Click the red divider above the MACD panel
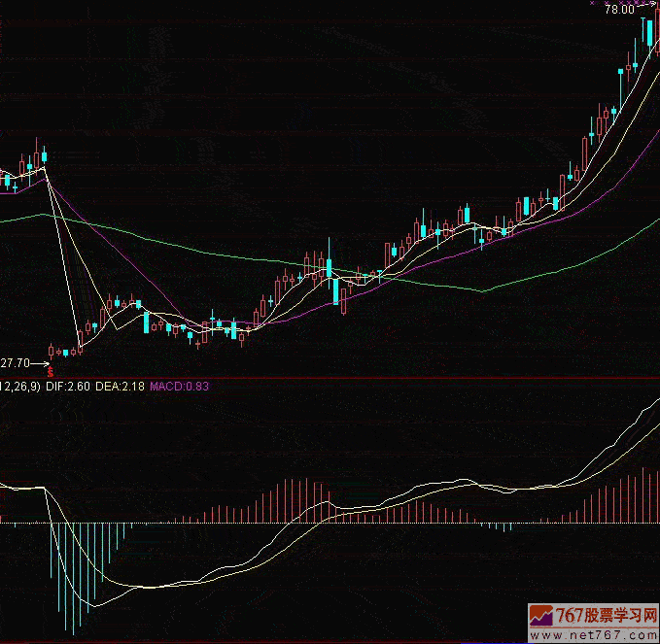 [x=330, y=377]
